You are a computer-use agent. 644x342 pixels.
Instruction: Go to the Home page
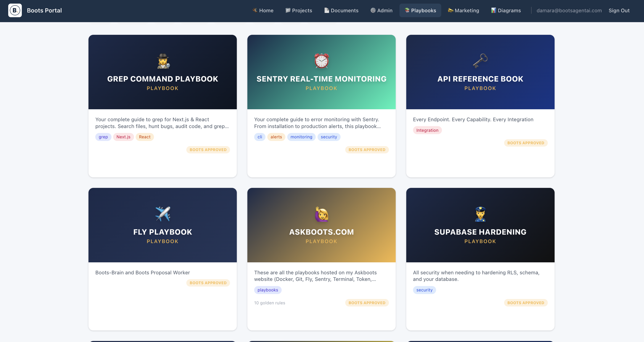[x=263, y=10]
